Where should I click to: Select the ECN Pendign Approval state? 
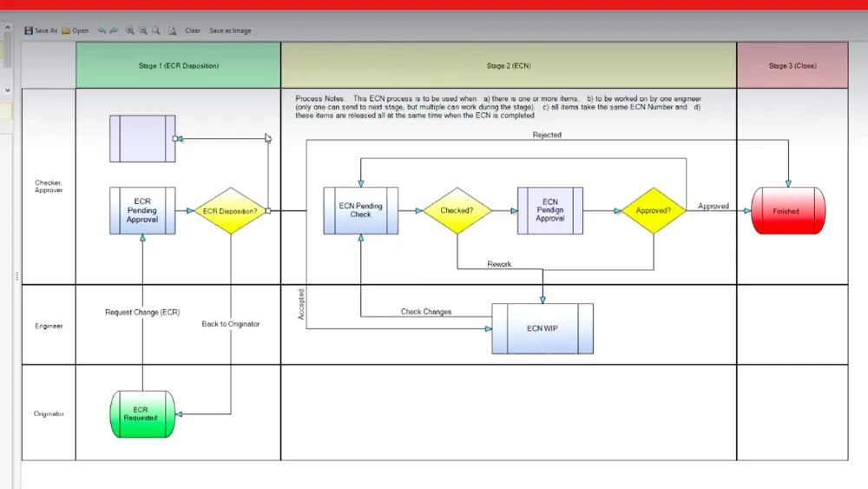(x=549, y=210)
